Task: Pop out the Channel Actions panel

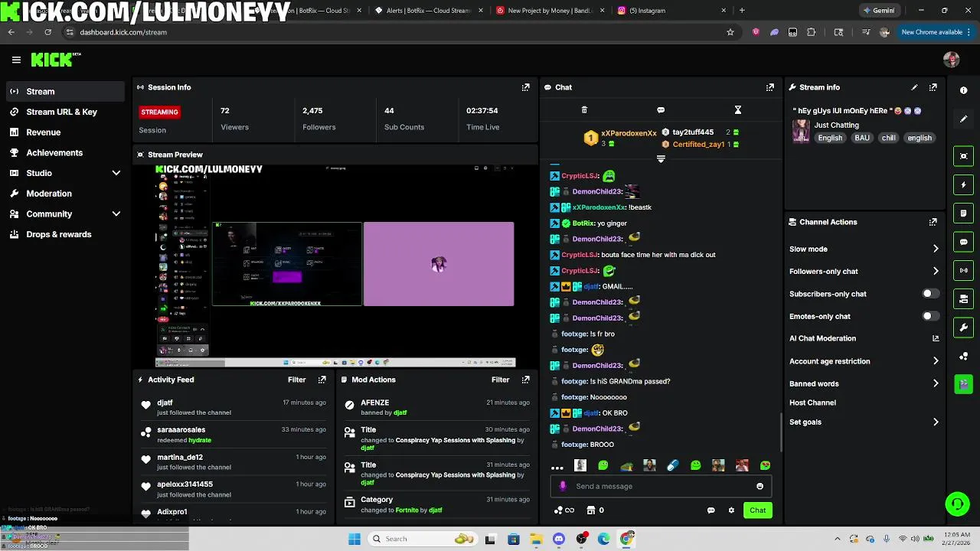Action: click(933, 222)
